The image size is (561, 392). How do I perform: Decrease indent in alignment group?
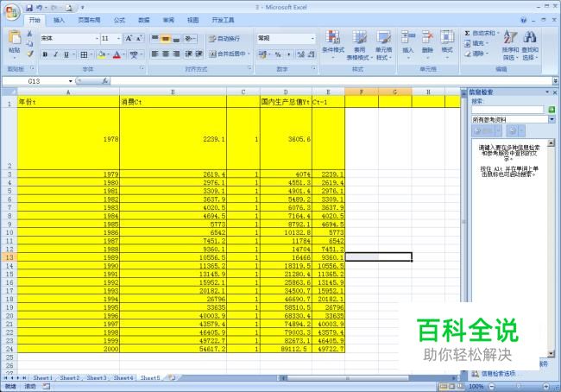click(188, 54)
